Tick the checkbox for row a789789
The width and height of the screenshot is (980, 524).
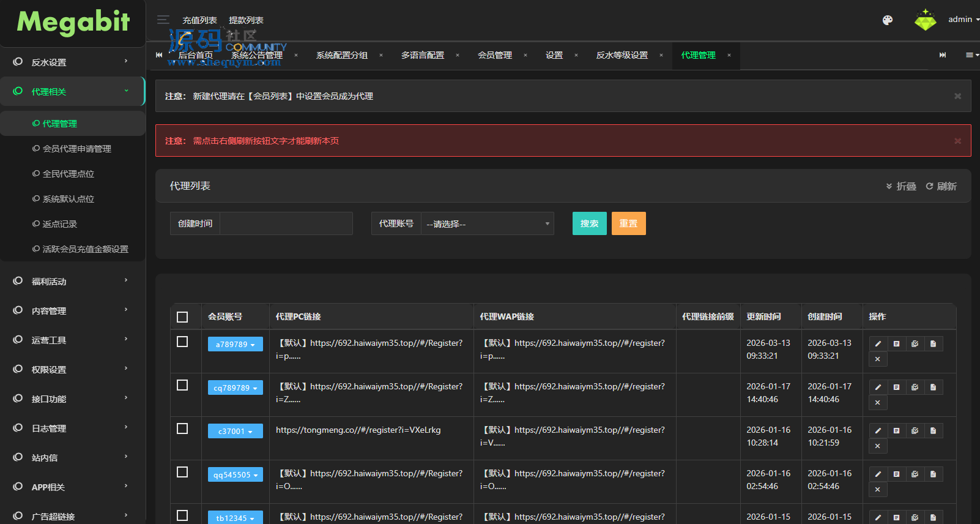(x=182, y=342)
